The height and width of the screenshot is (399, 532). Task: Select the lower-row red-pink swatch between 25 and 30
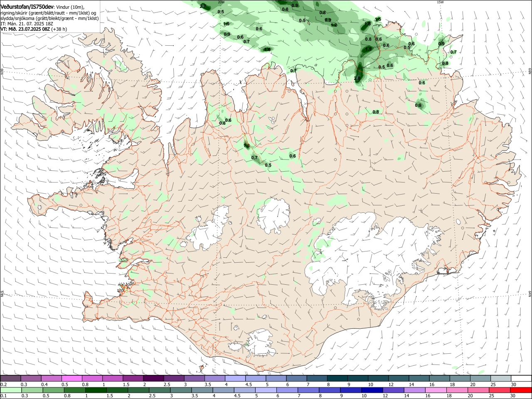[x=499, y=391]
